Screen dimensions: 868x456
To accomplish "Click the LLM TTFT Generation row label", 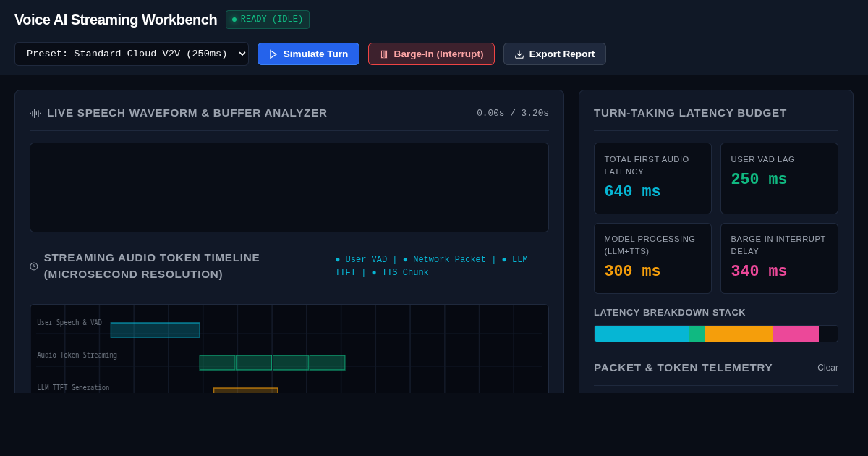I will 73,388.
